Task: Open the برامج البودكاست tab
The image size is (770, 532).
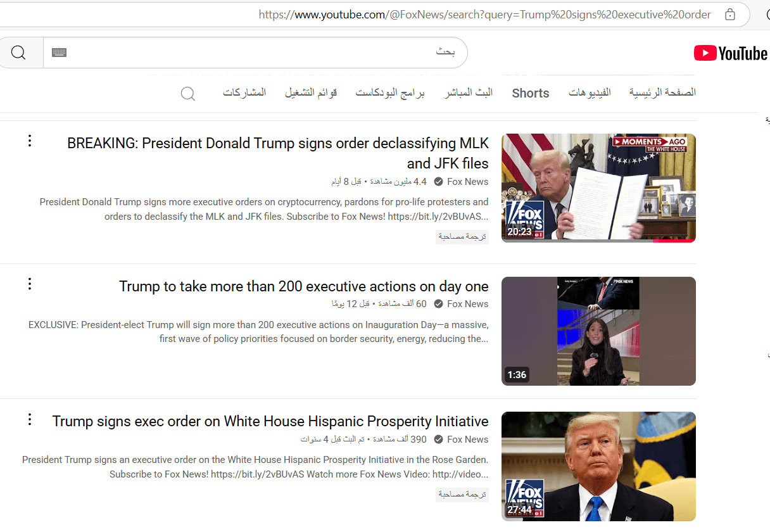Action: tap(390, 92)
